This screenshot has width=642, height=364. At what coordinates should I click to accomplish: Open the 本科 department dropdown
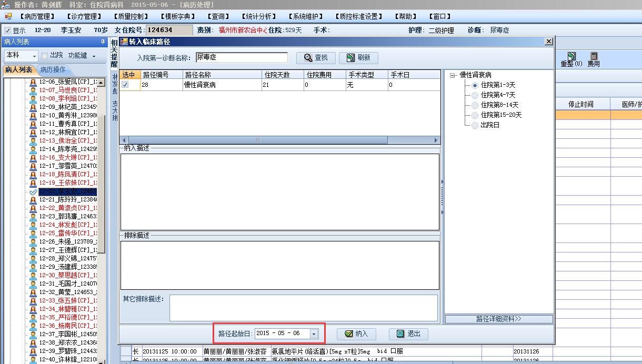(x=34, y=55)
